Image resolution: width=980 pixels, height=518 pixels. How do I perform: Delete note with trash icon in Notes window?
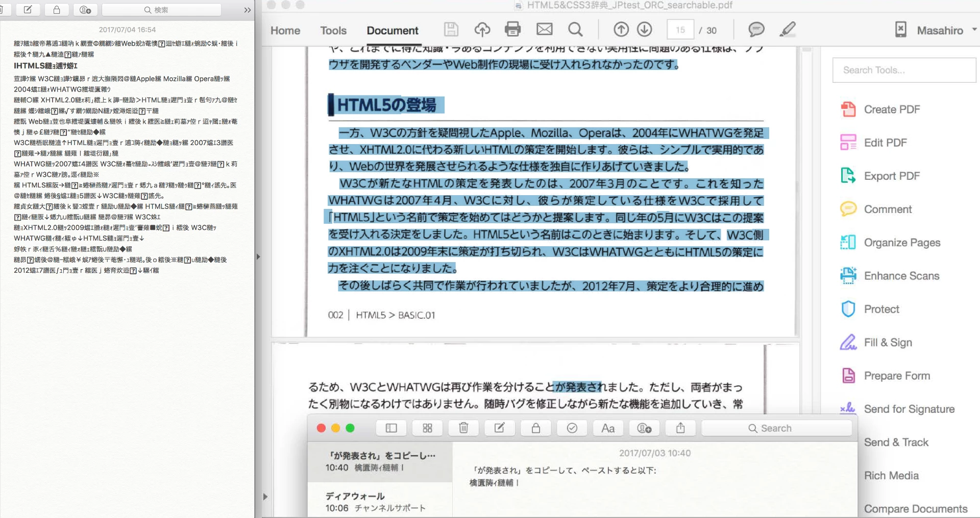[x=463, y=428]
